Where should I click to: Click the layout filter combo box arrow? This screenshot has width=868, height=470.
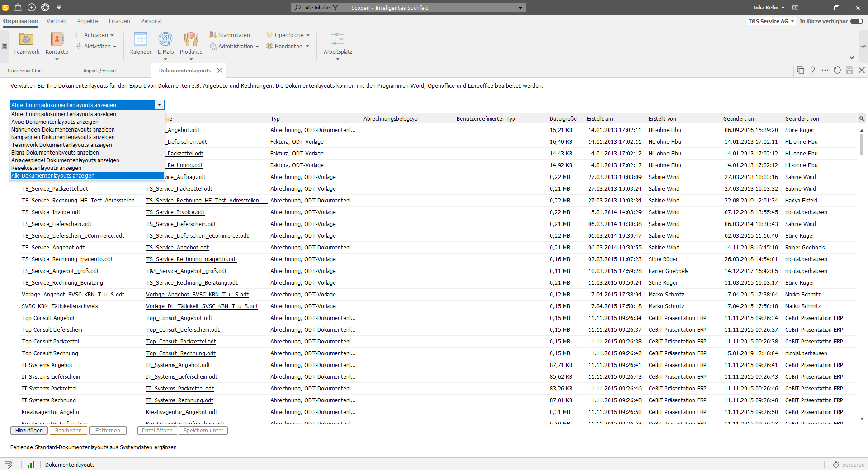click(x=160, y=105)
